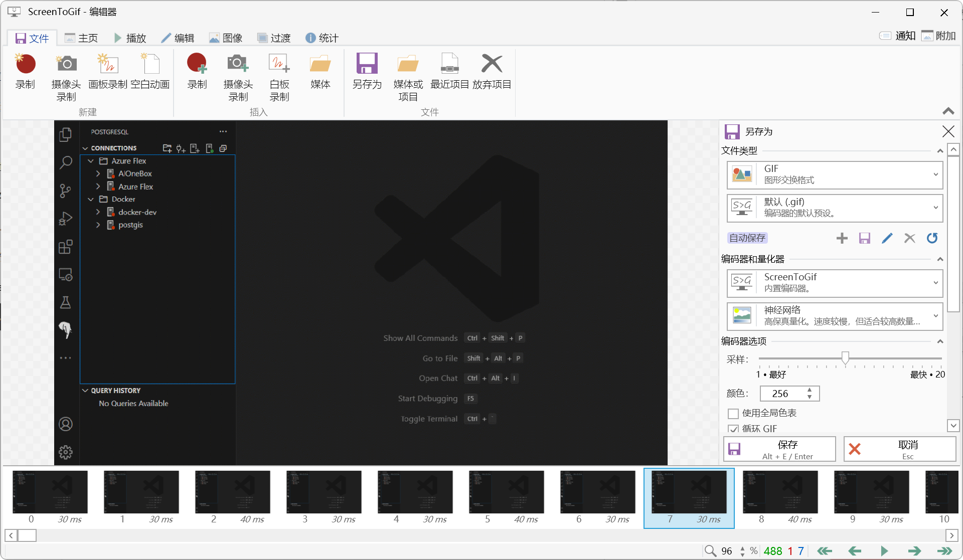963x560 pixels.
Task: Click the auto-save preset tag
Action: tap(747, 238)
